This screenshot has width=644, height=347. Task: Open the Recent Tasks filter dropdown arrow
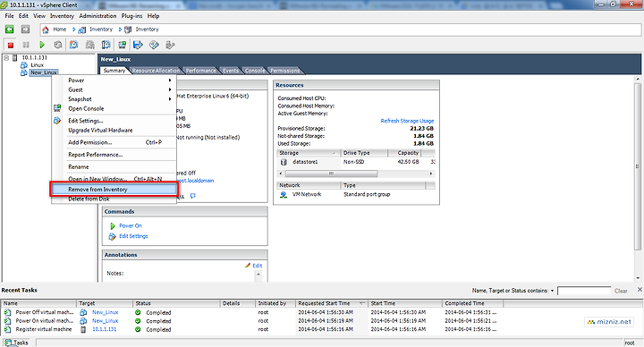(552, 291)
